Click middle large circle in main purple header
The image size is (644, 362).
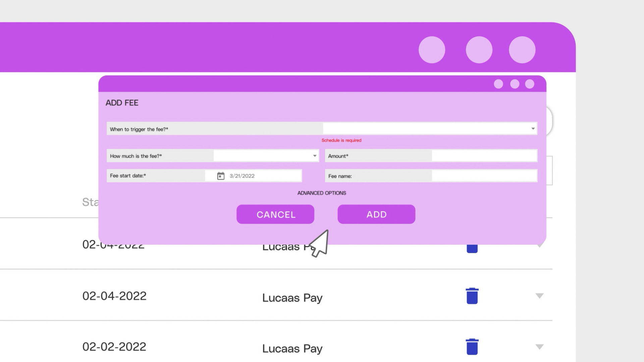479,50
